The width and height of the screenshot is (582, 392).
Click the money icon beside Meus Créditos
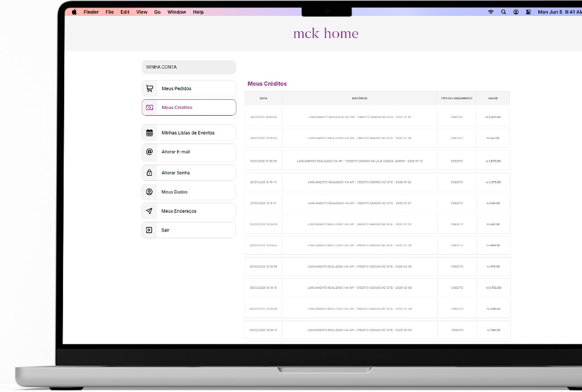coord(150,108)
